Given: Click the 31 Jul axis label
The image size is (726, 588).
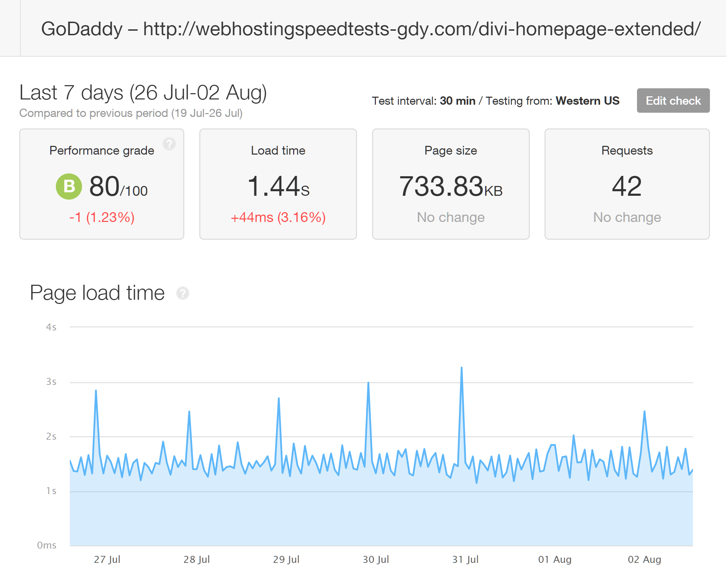Looking at the screenshot, I should coord(465,559).
